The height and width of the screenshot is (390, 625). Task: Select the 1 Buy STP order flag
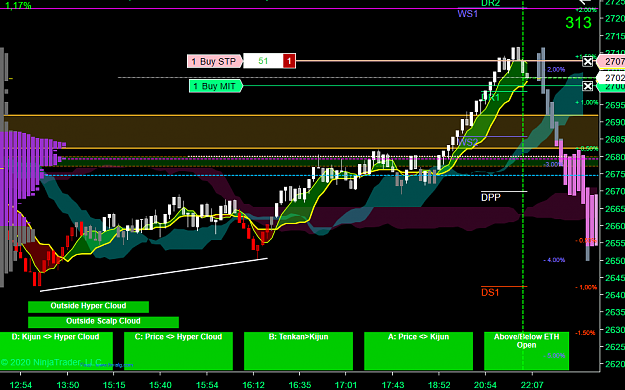click(x=215, y=61)
